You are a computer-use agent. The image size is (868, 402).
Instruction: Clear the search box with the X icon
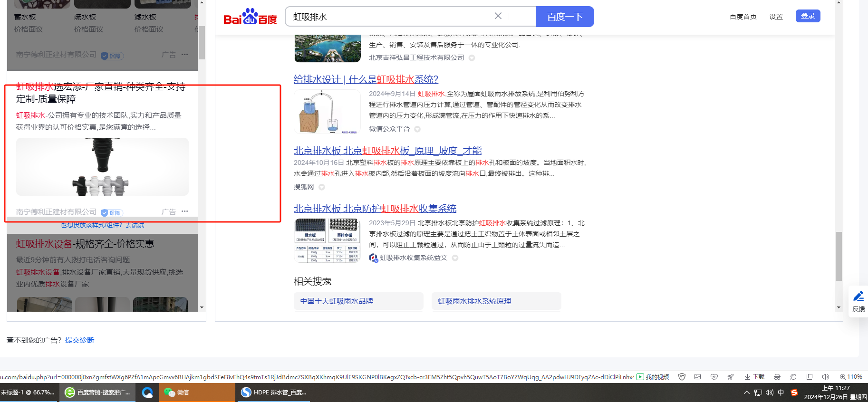[x=498, y=16]
